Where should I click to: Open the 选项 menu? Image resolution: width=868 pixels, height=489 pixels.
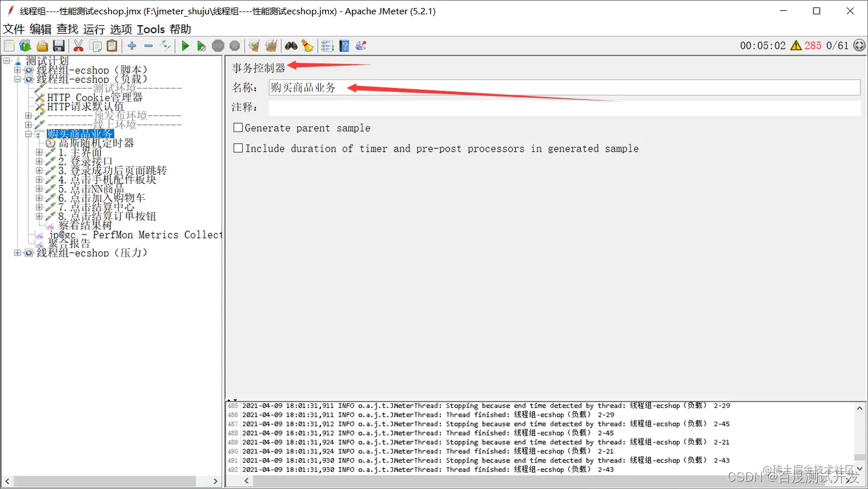click(x=121, y=29)
